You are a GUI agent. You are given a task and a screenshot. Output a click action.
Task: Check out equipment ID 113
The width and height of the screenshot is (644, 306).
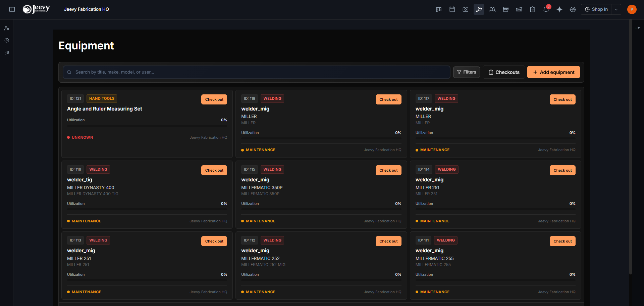coord(214,241)
